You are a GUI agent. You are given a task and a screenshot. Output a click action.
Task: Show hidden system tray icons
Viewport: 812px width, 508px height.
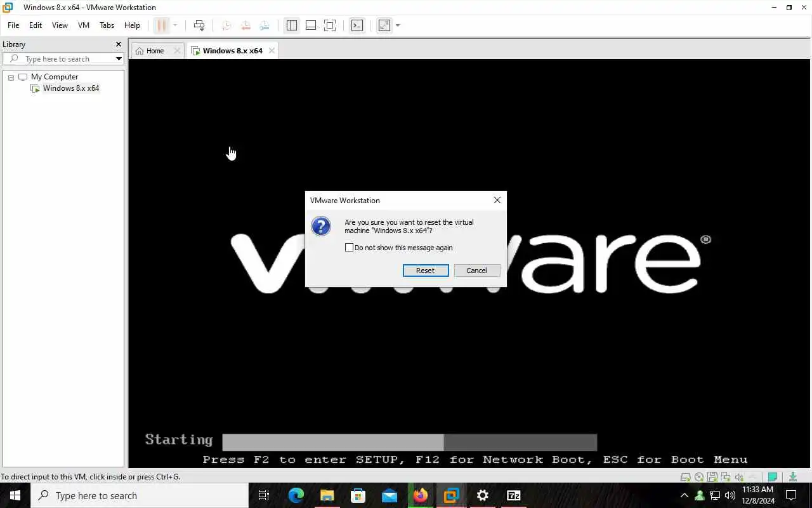point(684,495)
